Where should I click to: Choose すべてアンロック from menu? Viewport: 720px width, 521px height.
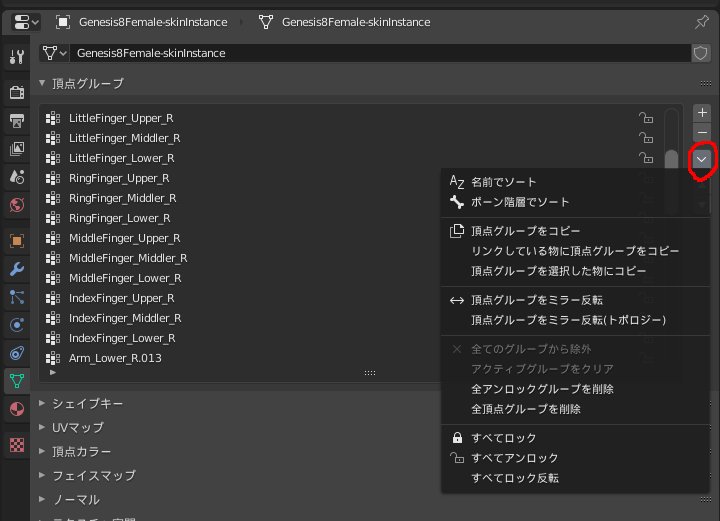575,458
